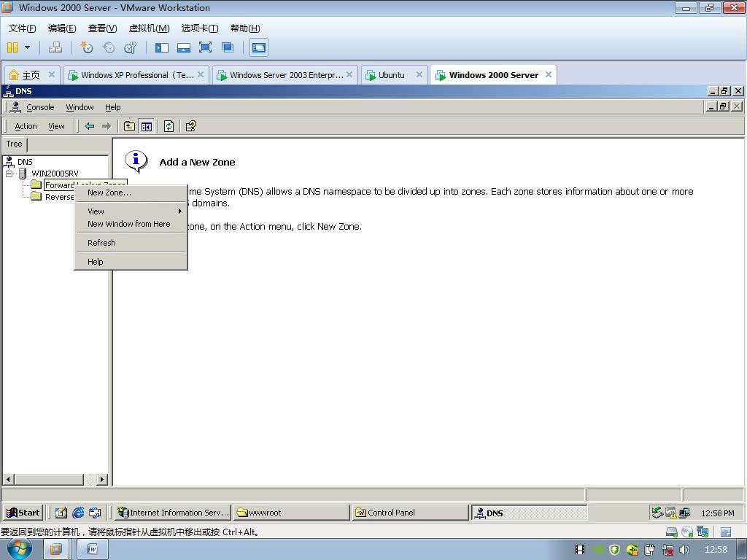Select the Tree tab
The image size is (747, 560).
[15, 144]
